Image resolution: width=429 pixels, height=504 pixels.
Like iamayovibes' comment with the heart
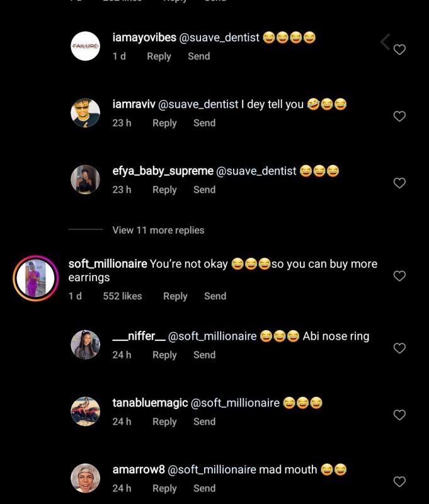pyautogui.click(x=399, y=50)
